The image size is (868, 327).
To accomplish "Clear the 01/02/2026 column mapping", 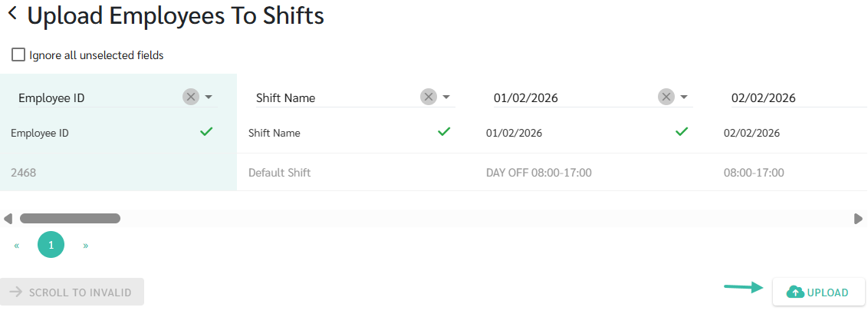I will click(x=666, y=97).
